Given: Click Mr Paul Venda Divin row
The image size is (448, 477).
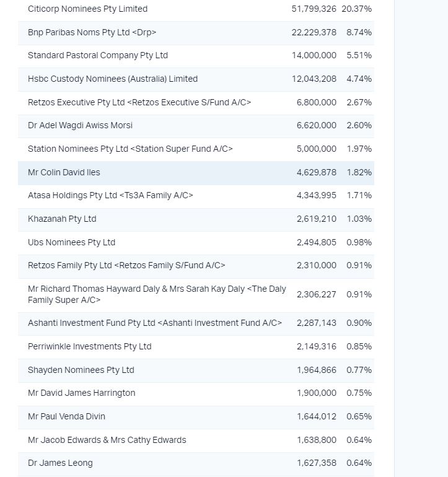Looking at the screenshot, I should point(196,416).
